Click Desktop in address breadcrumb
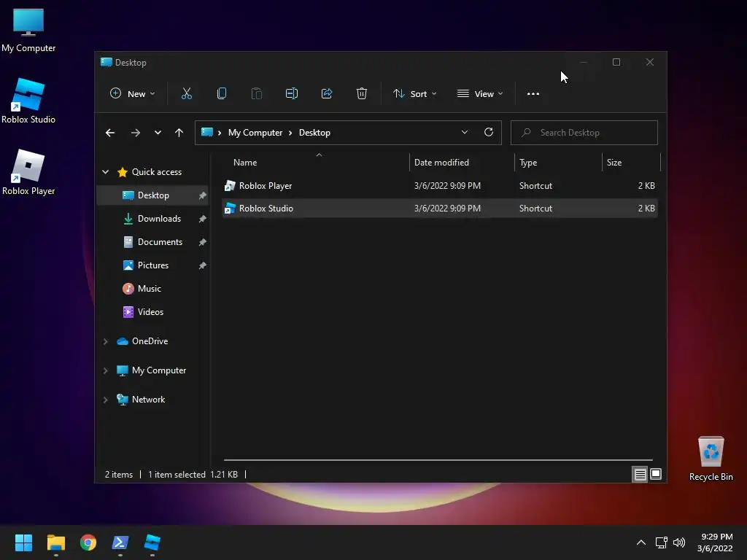Screen dimensions: 747x560 tap(314, 133)
